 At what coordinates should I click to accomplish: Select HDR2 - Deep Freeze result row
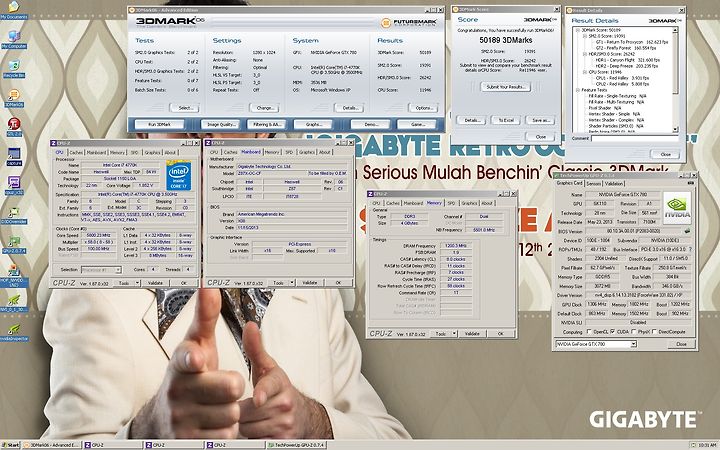click(x=627, y=66)
